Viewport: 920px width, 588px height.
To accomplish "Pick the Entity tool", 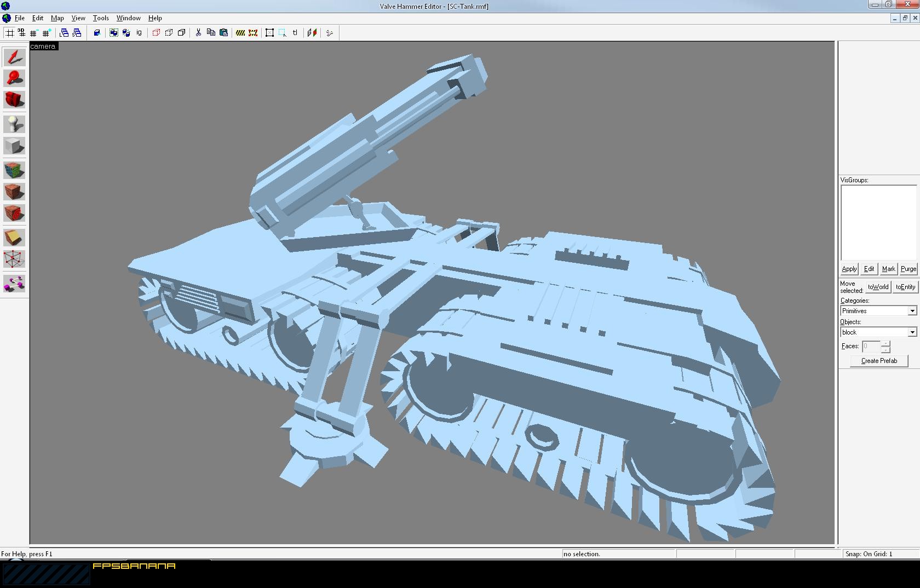I will 14,124.
